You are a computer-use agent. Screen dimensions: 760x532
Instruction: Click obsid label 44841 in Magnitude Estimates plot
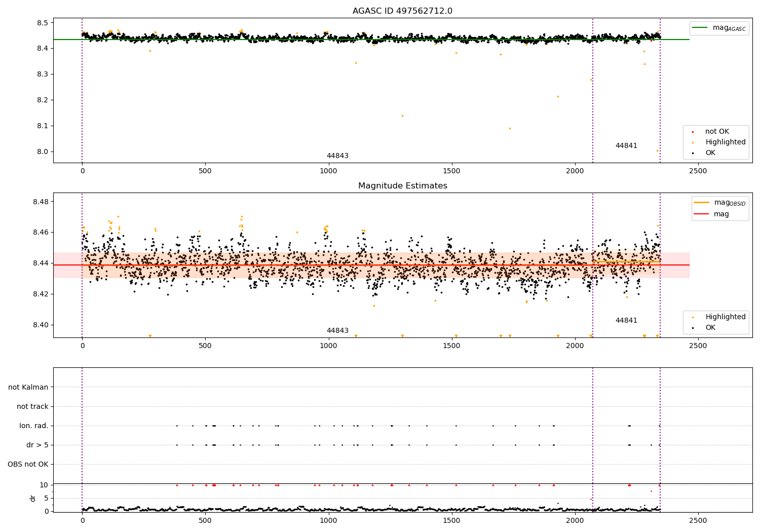coord(626,321)
